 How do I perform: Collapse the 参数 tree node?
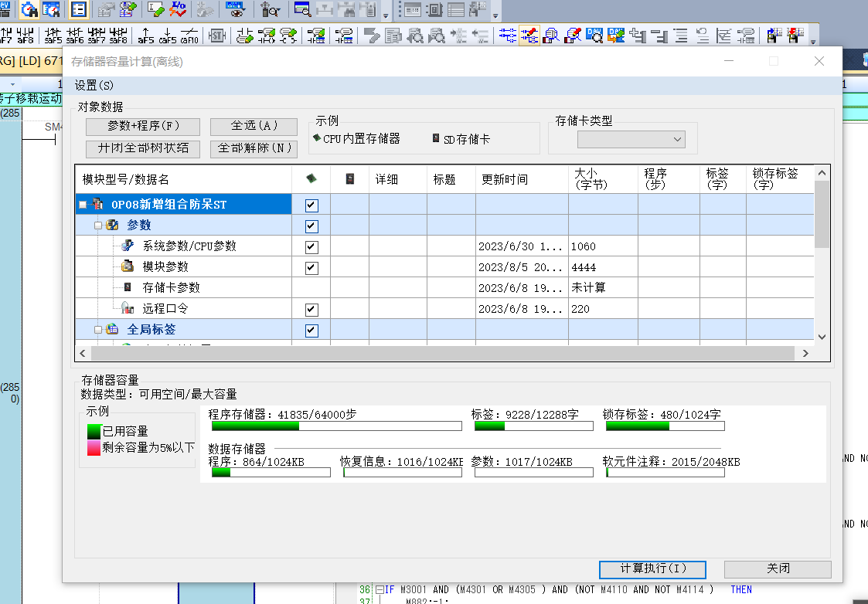tap(98, 226)
